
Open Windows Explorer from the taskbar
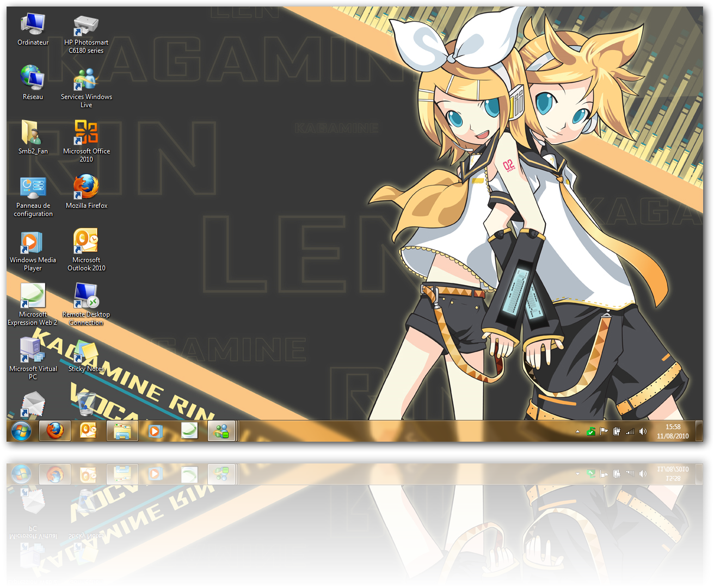(x=122, y=431)
